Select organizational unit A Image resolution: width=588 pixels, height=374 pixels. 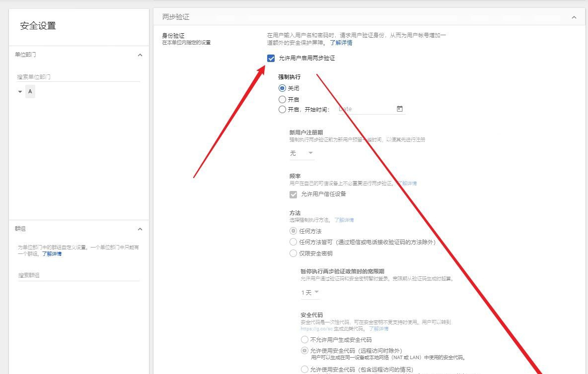30,92
